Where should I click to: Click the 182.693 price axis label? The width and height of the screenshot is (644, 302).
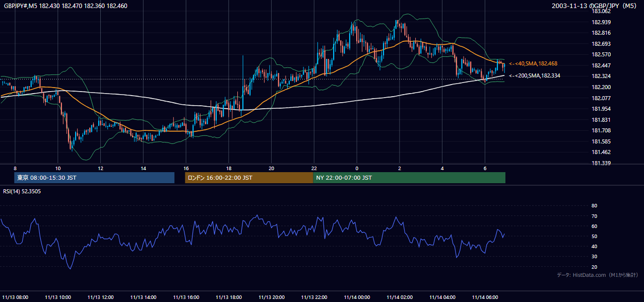coord(601,44)
